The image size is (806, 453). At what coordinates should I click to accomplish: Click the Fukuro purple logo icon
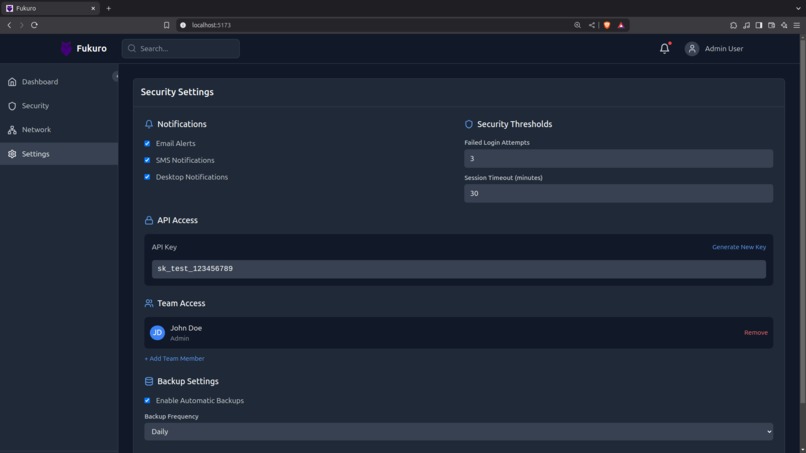tap(66, 48)
